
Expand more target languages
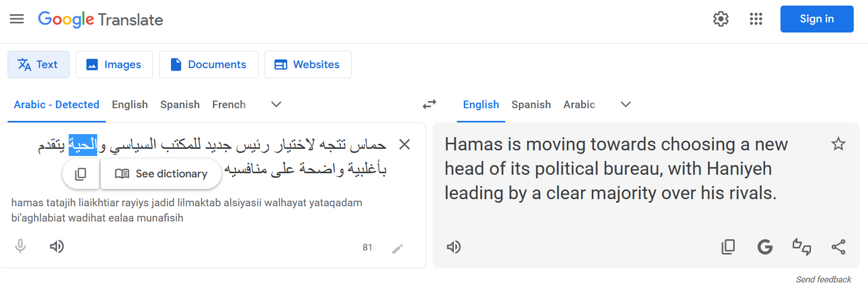tap(626, 105)
